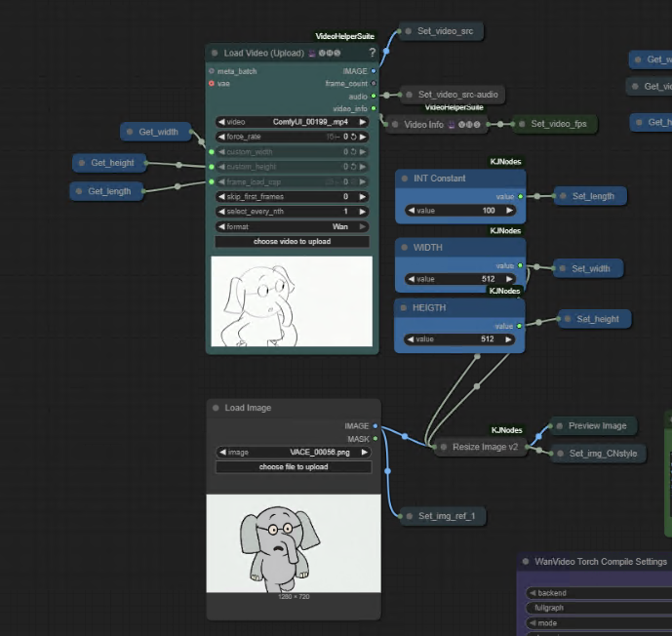
Task: Increase INT Constant value with right arrow
Action: pyautogui.click(x=509, y=211)
